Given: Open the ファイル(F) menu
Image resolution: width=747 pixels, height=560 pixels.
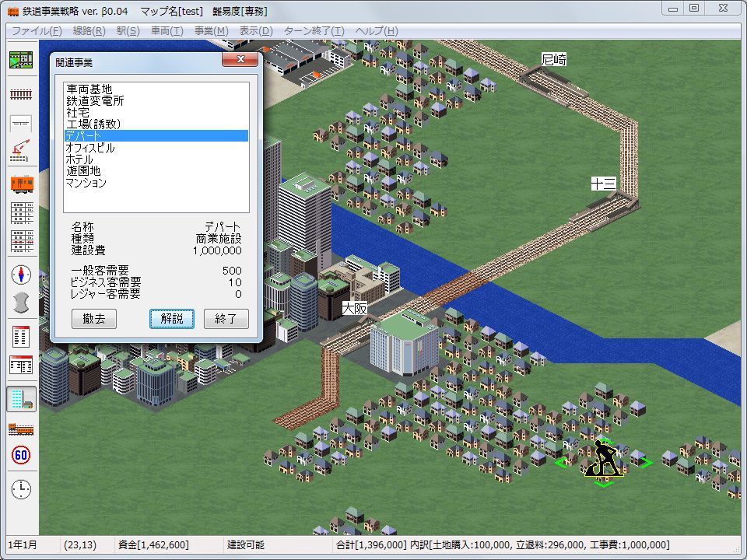Looking at the screenshot, I should coord(37,31).
